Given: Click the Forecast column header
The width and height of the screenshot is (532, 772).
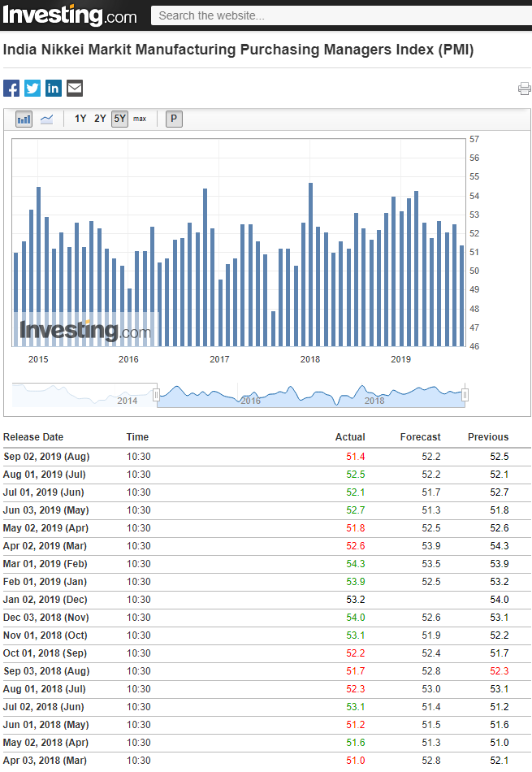Looking at the screenshot, I should click(420, 437).
